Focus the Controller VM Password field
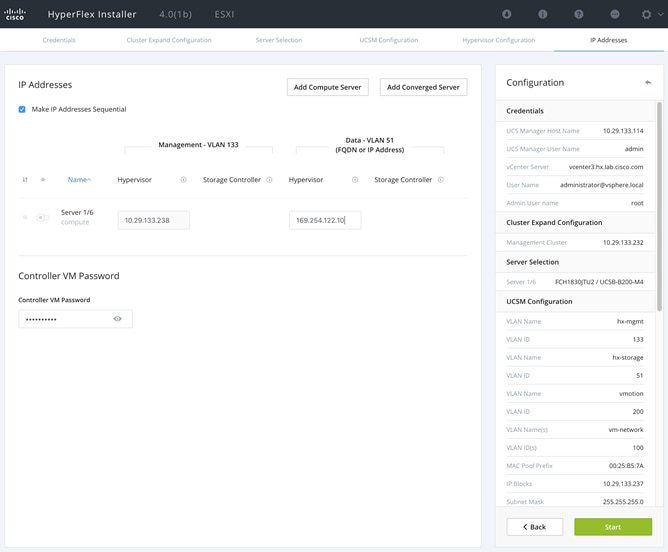The height and width of the screenshot is (552, 668). pyautogui.click(x=75, y=319)
